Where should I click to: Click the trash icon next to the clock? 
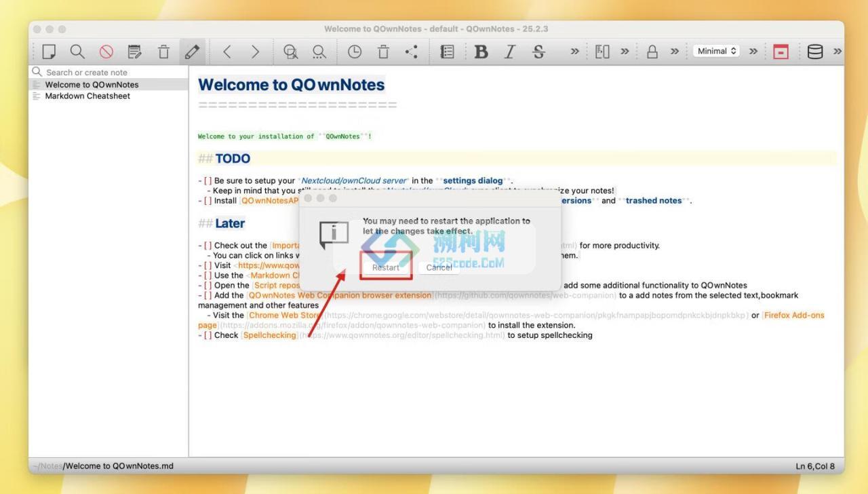pos(383,52)
